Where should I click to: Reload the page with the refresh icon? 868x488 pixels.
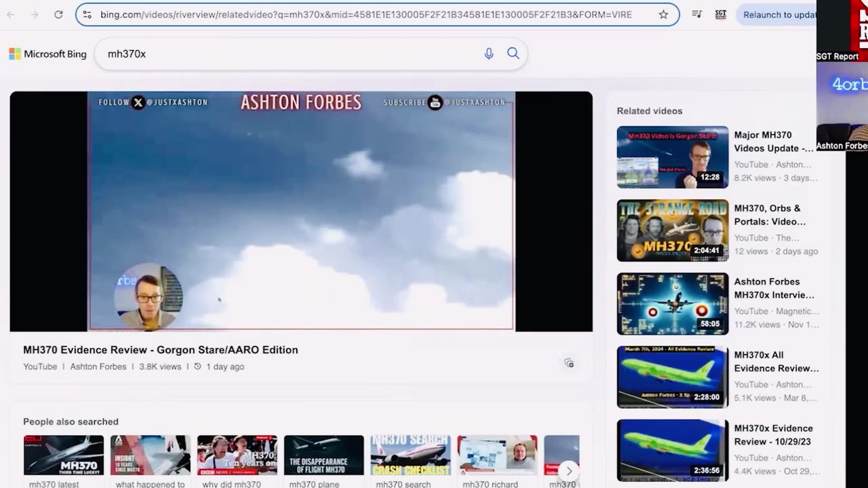click(x=58, y=14)
